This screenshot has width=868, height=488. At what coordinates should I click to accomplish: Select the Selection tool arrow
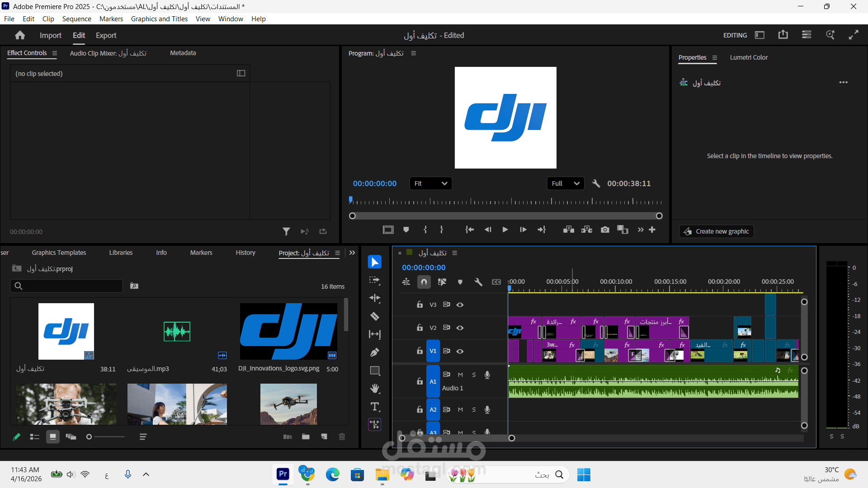(x=375, y=262)
